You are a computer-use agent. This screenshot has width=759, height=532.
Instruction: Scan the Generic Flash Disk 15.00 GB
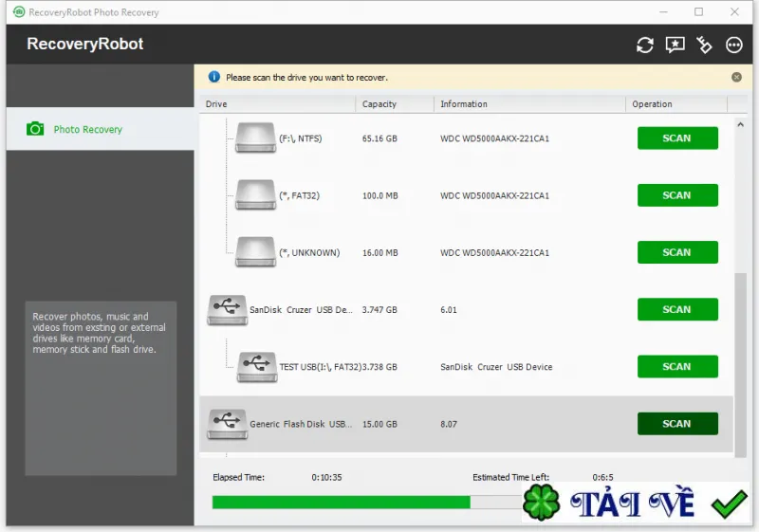677,424
